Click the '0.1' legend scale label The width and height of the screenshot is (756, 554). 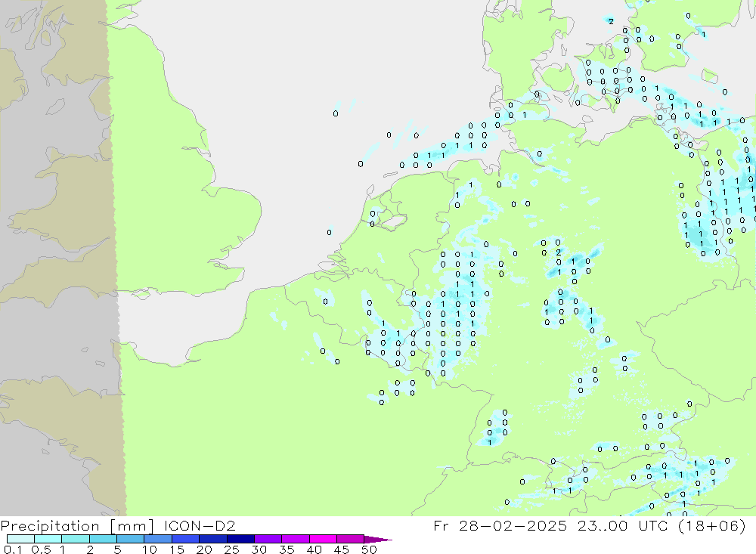pos(13,549)
